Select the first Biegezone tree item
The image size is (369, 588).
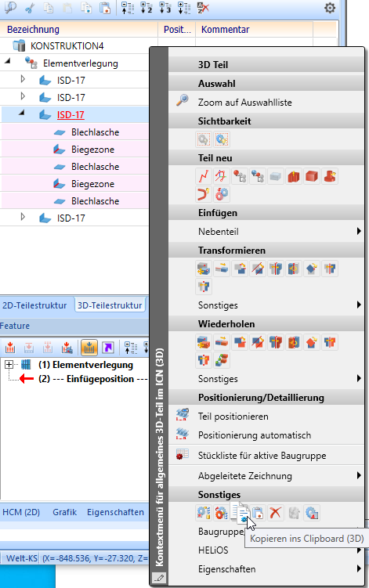[92, 150]
